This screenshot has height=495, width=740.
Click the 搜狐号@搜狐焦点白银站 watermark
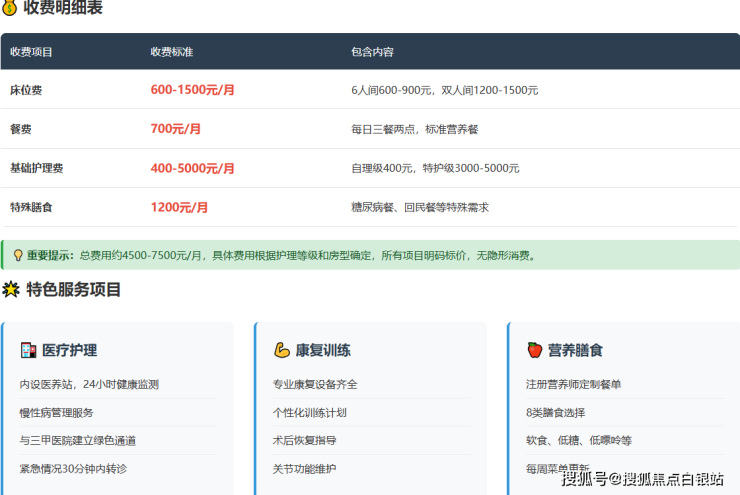643,479
